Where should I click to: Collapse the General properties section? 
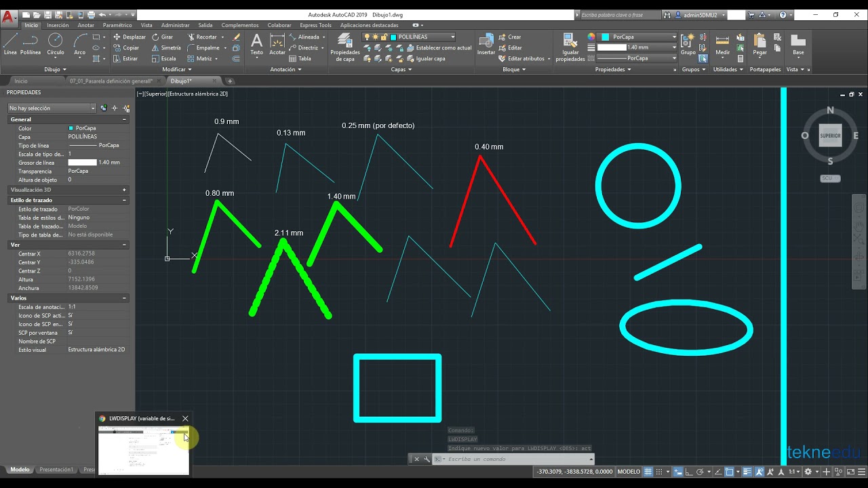tap(124, 119)
